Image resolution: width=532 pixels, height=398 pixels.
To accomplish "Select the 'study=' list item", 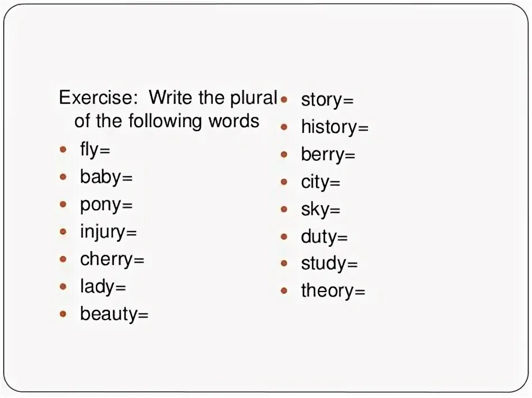I will coord(329,264).
